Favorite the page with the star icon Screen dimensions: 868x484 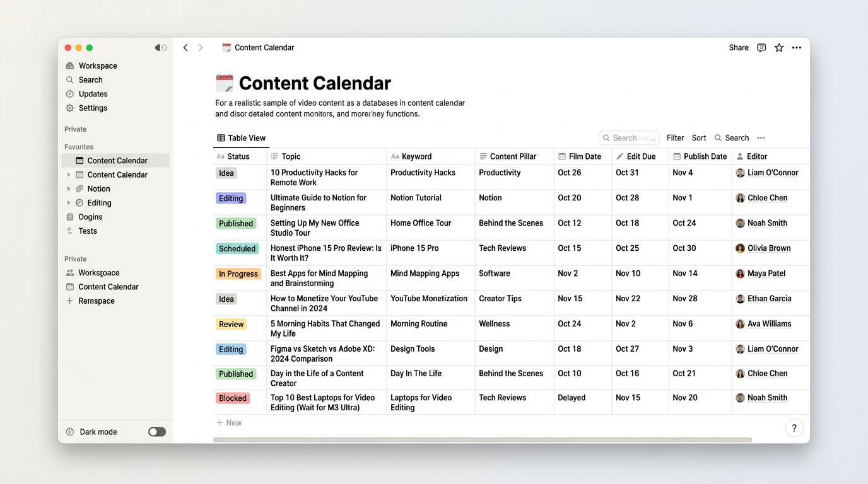point(778,47)
